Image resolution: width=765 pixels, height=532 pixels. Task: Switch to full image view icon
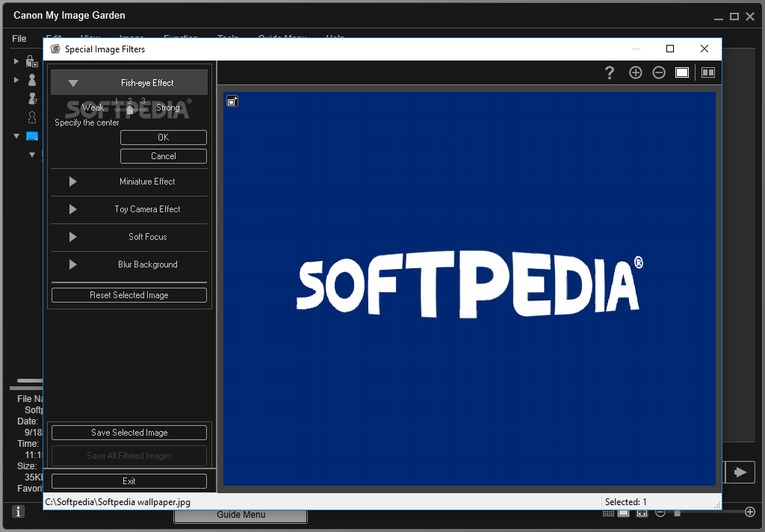point(682,72)
